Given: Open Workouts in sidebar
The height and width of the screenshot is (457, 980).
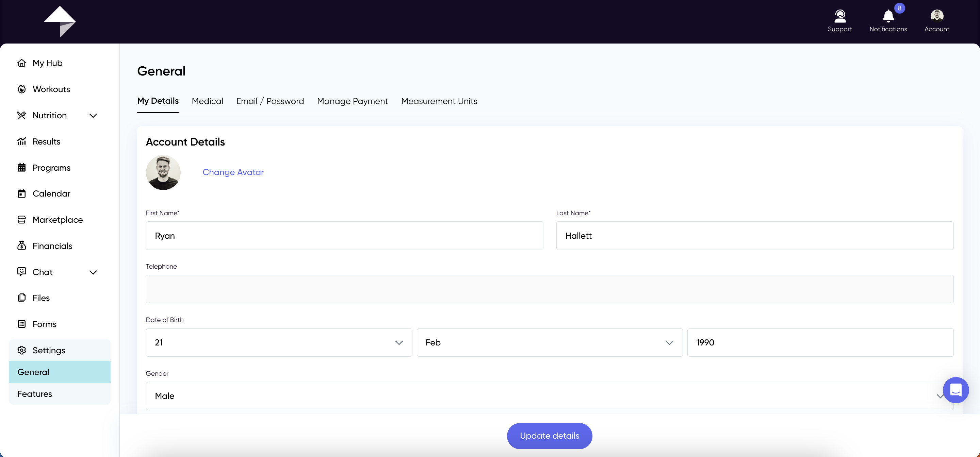Looking at the screenshot, I should pyautogui.click(x=51, y=89).
